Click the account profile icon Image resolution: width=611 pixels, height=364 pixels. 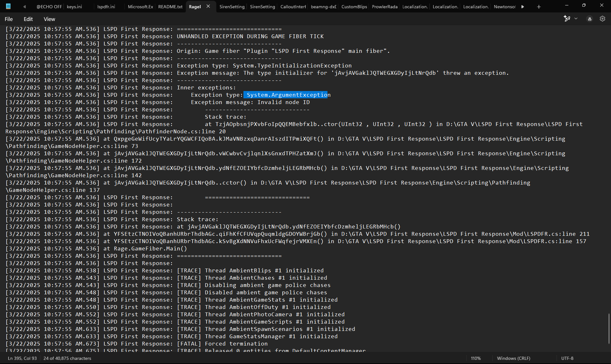click(589, 19)
